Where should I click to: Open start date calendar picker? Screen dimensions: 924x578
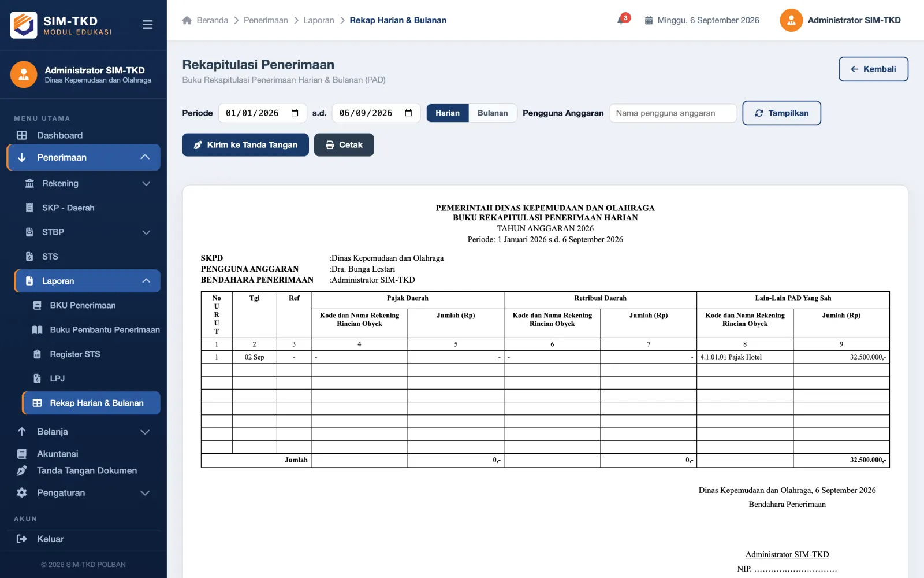coord(295,113)
